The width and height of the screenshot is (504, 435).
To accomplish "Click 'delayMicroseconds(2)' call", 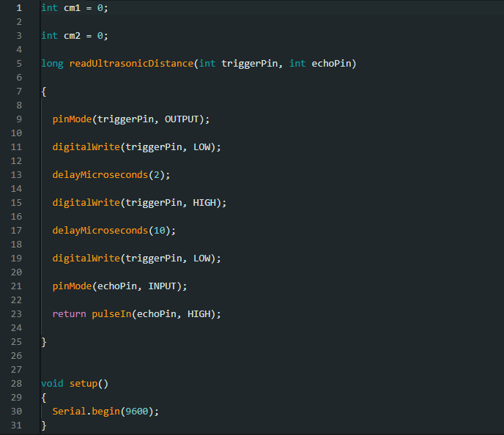I will (x=111, y=175).
